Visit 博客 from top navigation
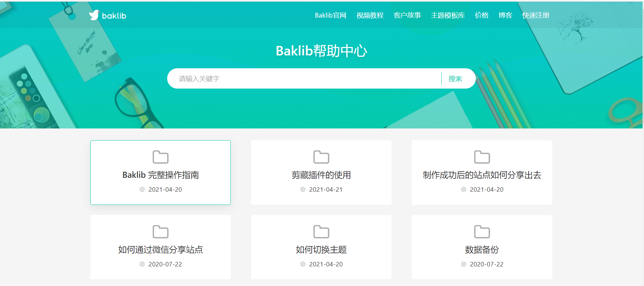The width and height of the screenshot is (644, 286). coord(505,16)
